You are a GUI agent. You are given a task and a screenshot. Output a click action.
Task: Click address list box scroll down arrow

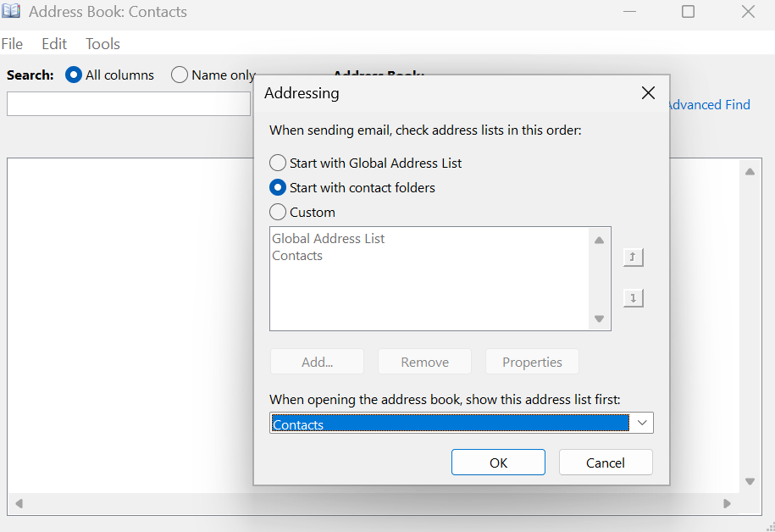599,319
